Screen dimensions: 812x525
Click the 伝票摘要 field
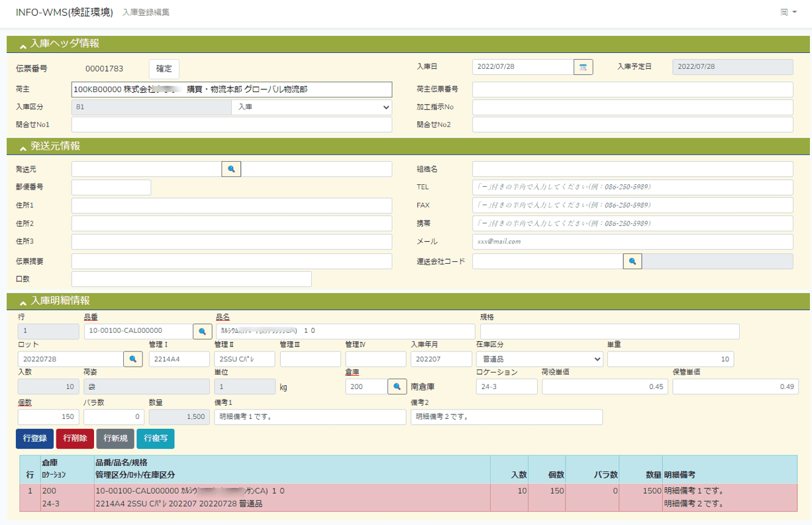232,261
